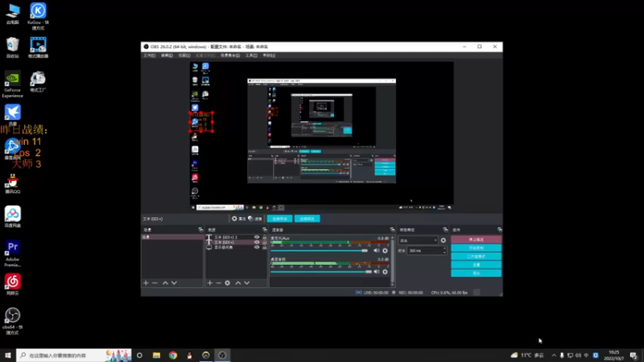Open 格式工厂 desktop icon
The image size is (644, 362).
click(38, 81)
